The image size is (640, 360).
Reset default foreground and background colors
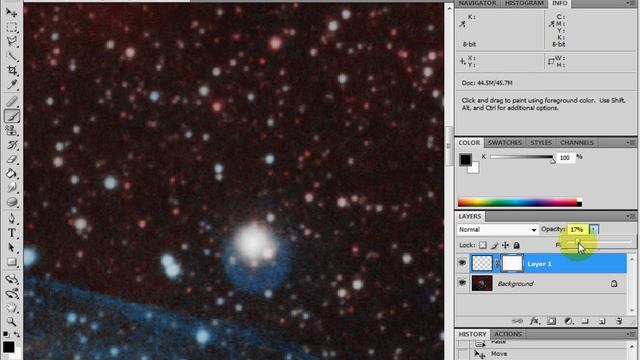point(6,334)
